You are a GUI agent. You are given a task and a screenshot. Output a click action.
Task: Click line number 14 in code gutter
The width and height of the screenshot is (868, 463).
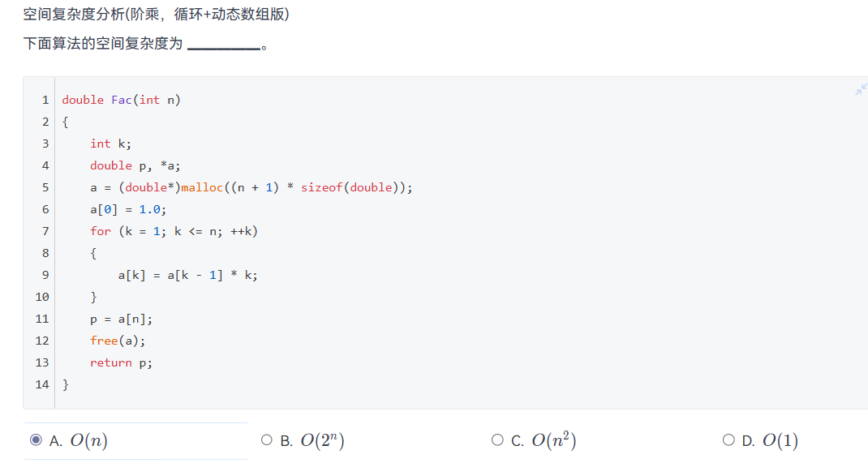tap(42, 384)
